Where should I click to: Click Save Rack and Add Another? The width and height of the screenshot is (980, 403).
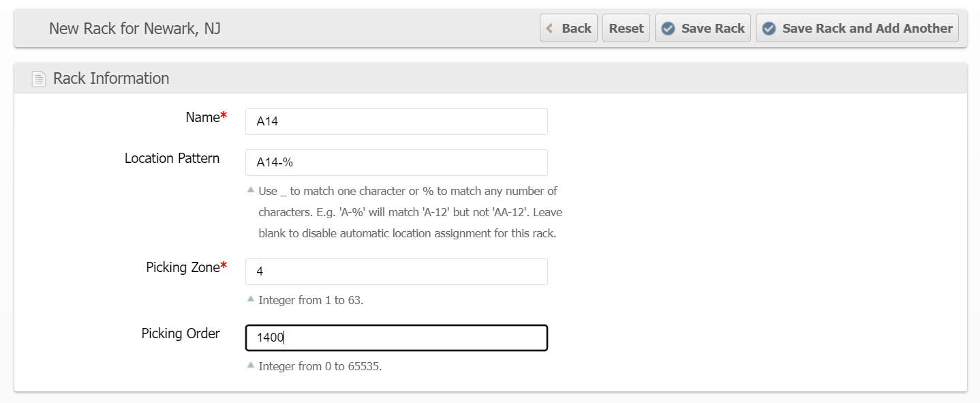(867, 28)
